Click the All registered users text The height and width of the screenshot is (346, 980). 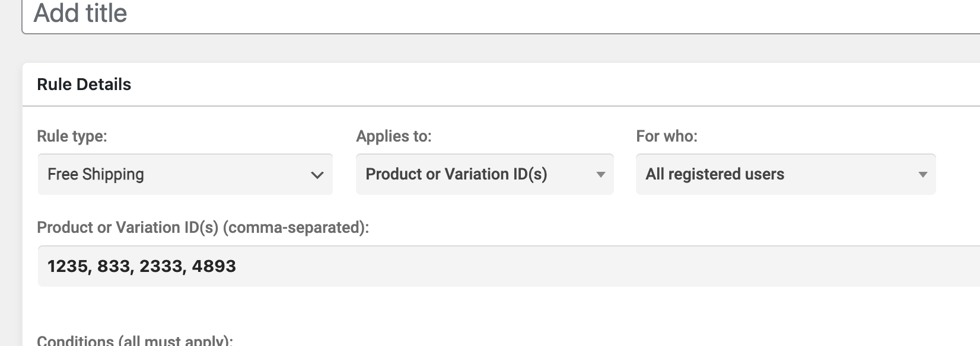[715, 174]
